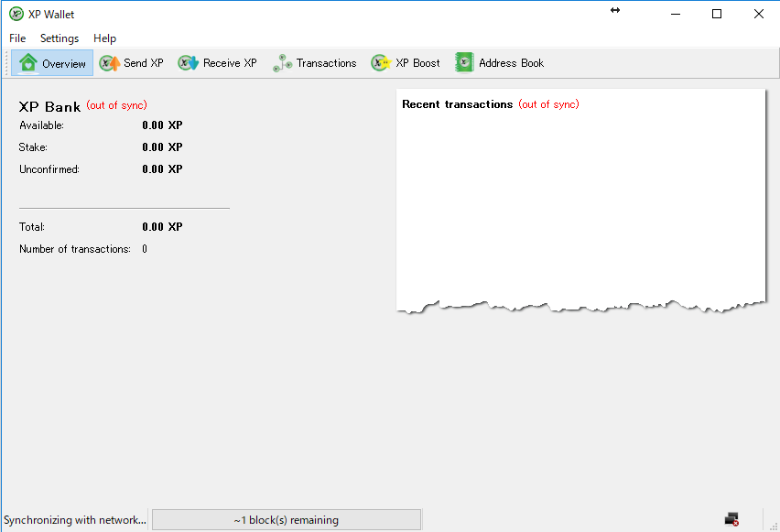The image size is (780, 532).
Task: Click the network connection status icon
Action: 731,519
